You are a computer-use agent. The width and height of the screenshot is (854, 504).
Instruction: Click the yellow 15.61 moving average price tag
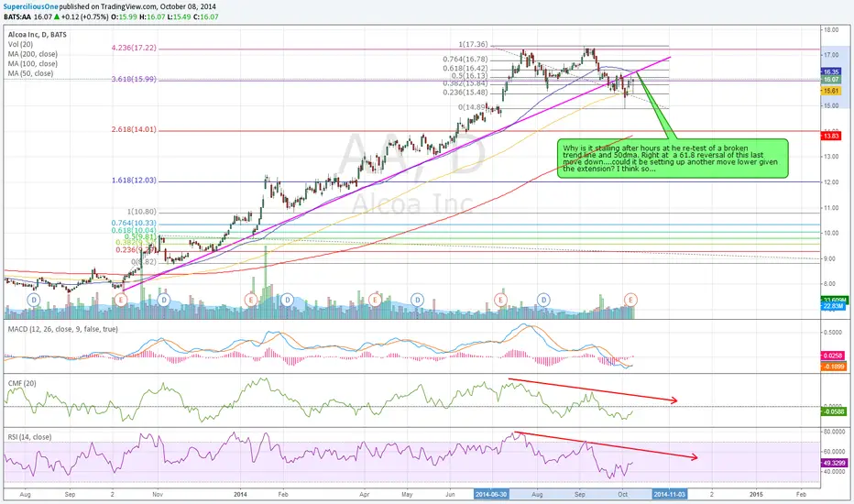[x=831, y=91]
